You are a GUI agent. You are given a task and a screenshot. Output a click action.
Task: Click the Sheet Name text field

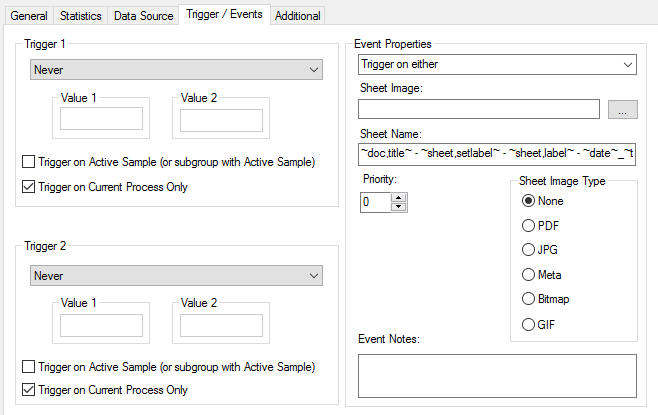click(497, 154)
